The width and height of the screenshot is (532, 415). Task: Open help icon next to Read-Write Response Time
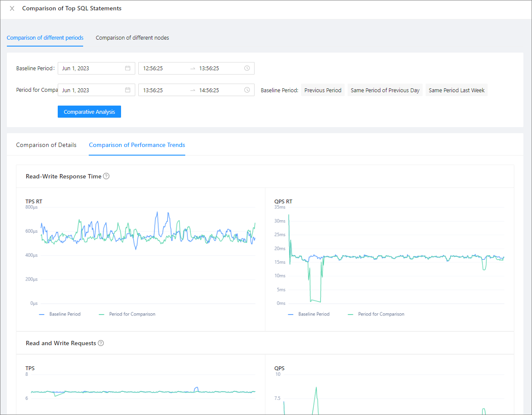click(106, 176)
